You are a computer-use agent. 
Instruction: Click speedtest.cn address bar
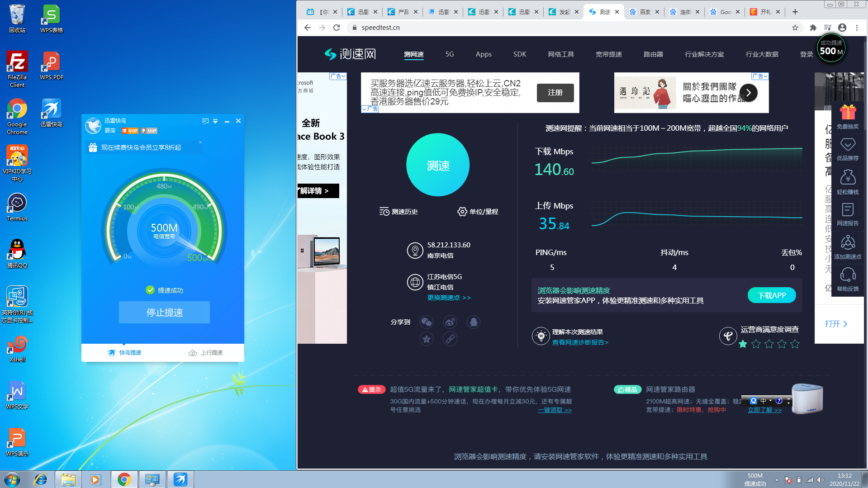574,28
